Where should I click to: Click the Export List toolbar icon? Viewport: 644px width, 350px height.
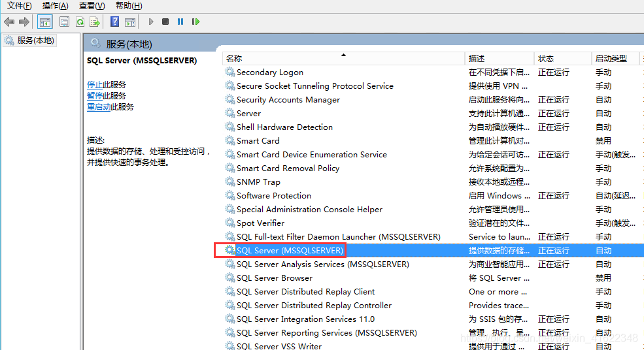click(95, 22)
